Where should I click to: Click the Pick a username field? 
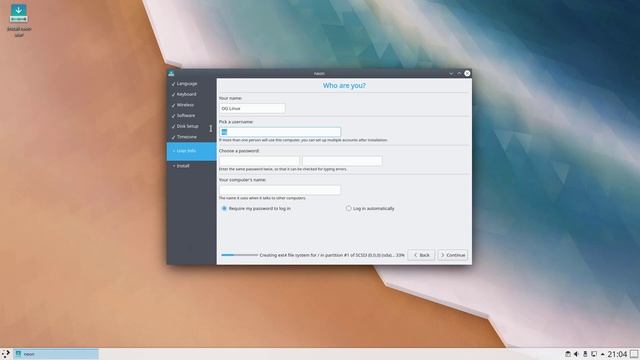click(280, 132)
